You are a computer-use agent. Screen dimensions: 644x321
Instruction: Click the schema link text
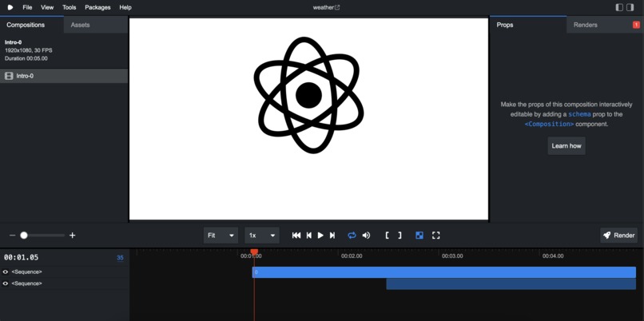coord(579,114)
